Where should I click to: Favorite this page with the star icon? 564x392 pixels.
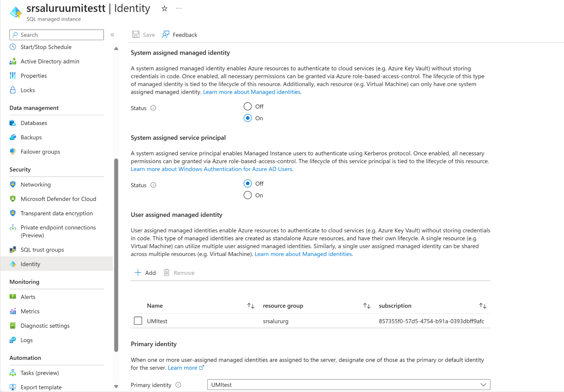click(x=164, y=8)
